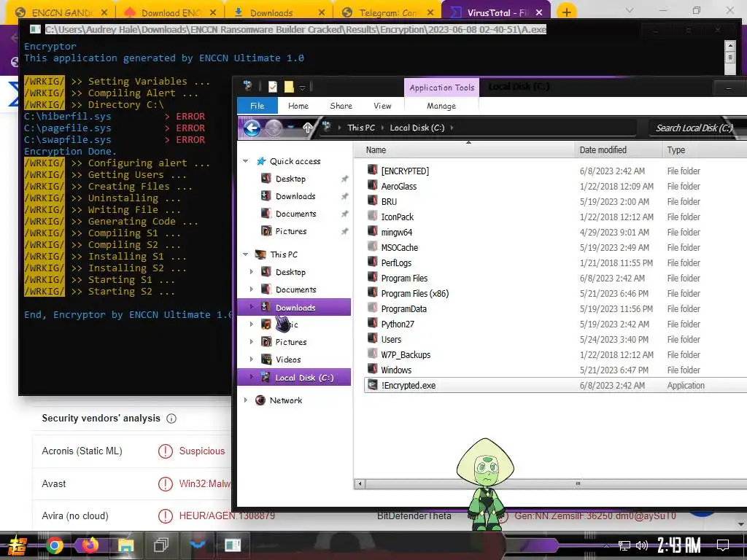Screen dimensions: 747x560
Task: Click the Explorer back arrow button
Action: [x=252, y=128]
